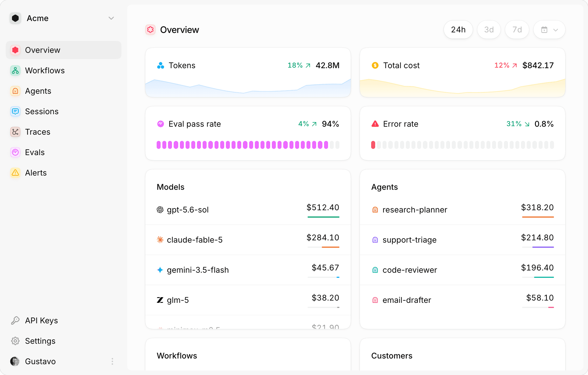Viewport: 588px width, 375px height.
Task: Click the $196.40 code-reviewer cost
Action: pyautogui.click(x=537, y=268)
